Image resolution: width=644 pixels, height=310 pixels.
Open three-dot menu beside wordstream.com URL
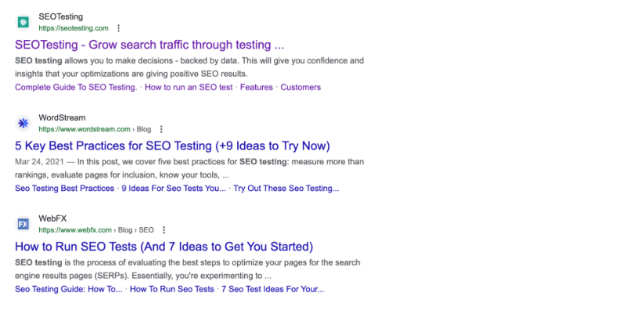tap(161, 129)
